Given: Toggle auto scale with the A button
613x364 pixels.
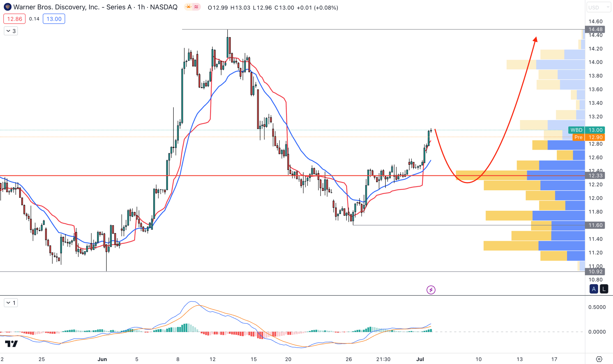Looking at the screenshot, I should pos(594,289).
